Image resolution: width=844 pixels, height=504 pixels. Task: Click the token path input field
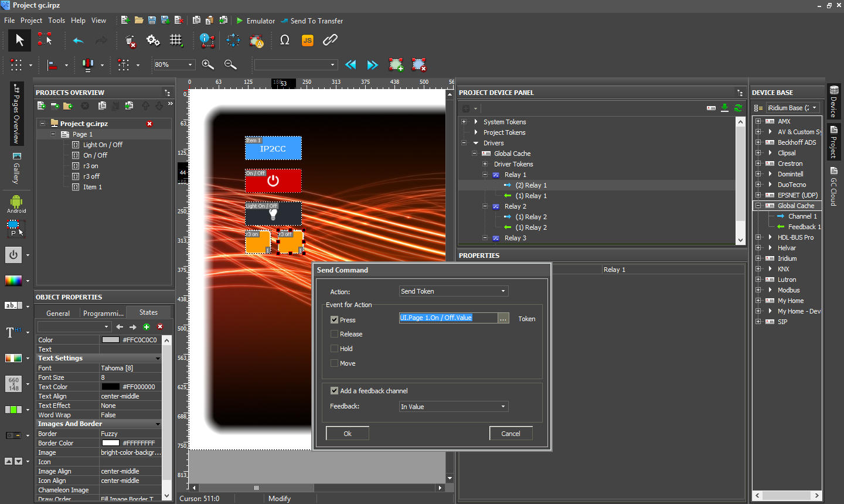point(448,318)
